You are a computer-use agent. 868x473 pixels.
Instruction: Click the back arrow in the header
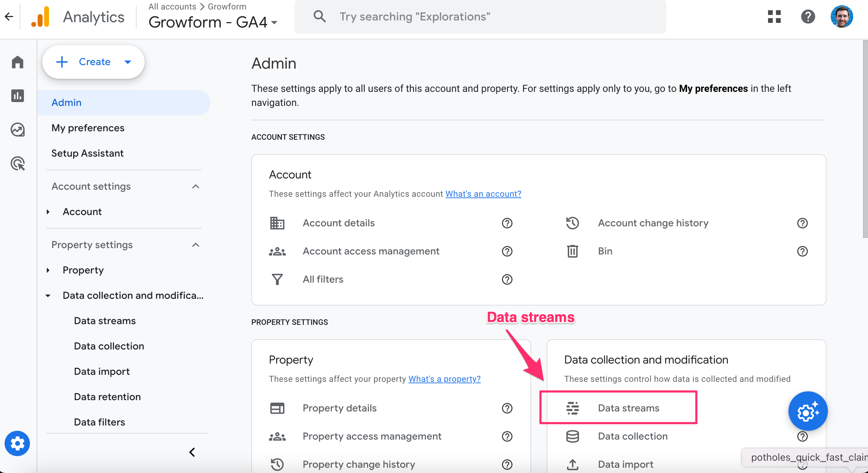pos(9,16)
